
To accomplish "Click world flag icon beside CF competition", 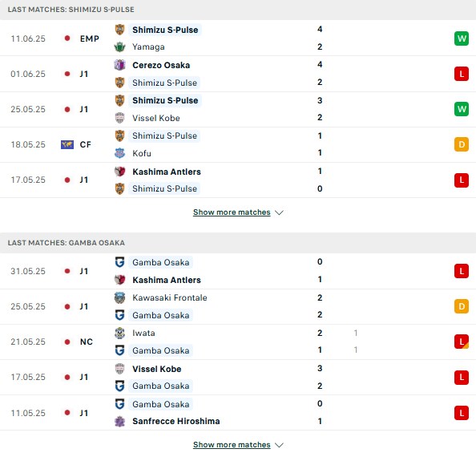I will pos(67,144).
